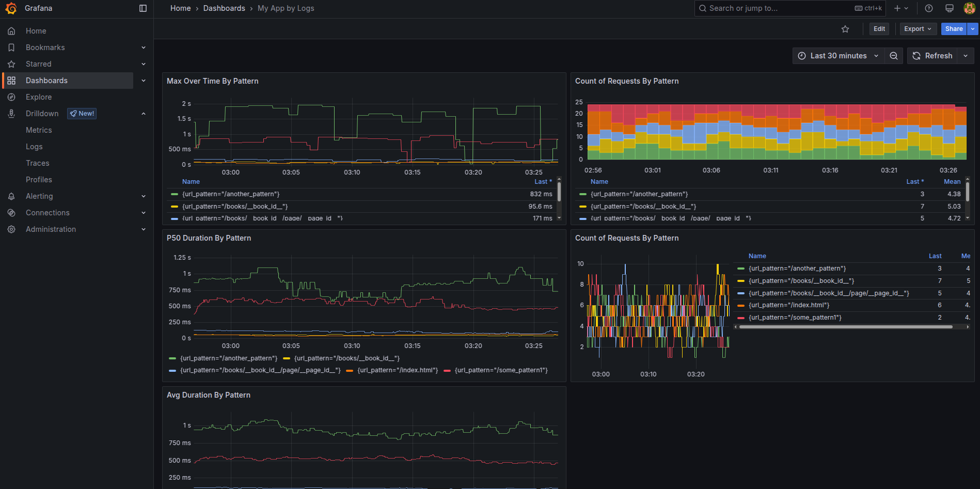Viewport: 980px width, 489px height.
Task: Click the Refresh button
Action: click(932, 56)
